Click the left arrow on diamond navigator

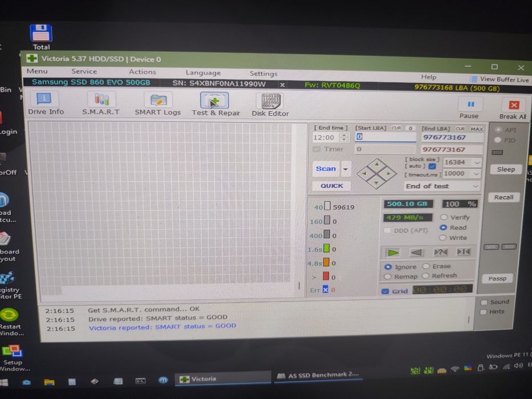pos(364,173)
